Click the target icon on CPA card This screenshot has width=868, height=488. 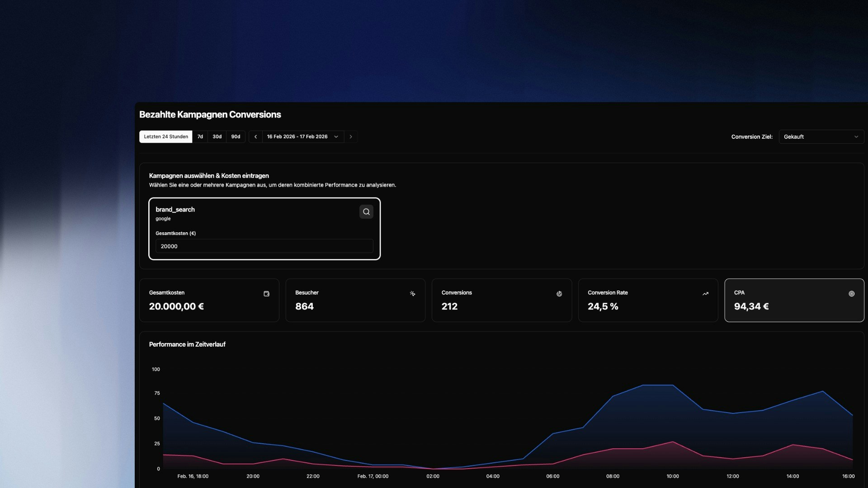851,294
